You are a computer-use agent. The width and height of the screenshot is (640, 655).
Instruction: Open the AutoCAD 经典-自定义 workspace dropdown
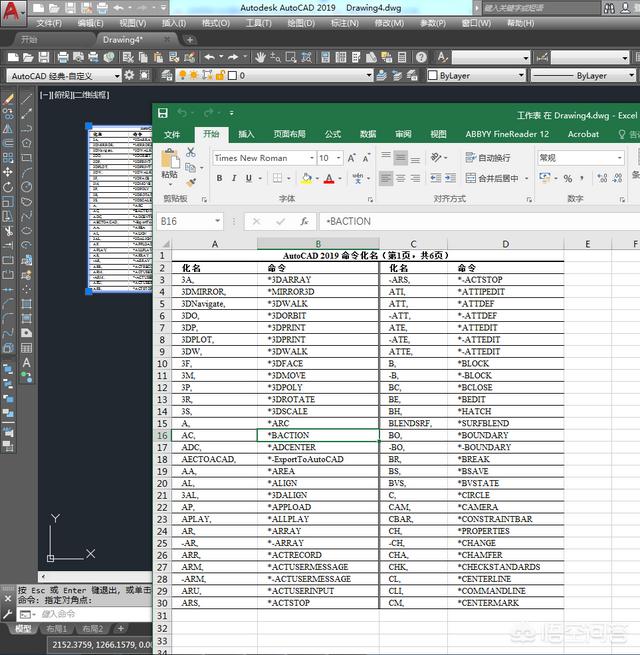click(x=117, y=76)
